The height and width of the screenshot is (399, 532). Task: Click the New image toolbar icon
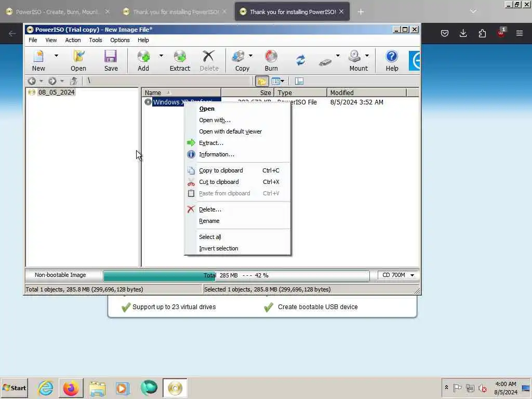(x=38, y=60)
